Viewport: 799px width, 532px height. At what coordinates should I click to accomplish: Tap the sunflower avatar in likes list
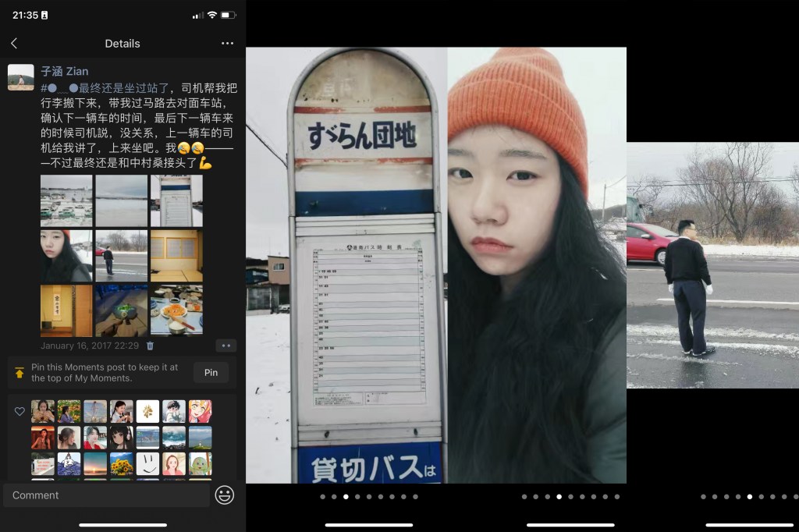(x=121, y=463)
